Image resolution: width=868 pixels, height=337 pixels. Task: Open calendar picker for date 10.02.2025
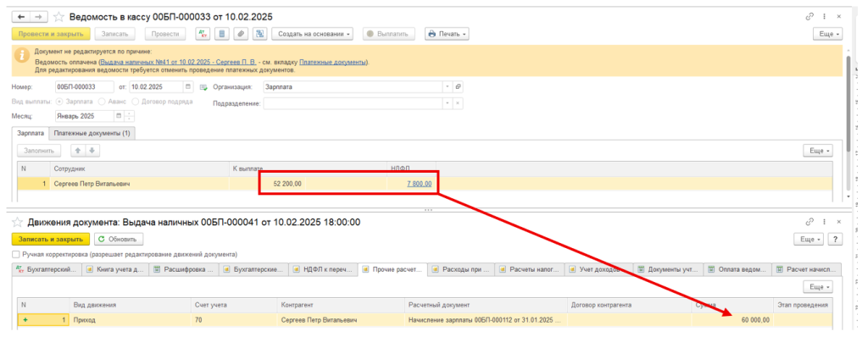(188, 87)
